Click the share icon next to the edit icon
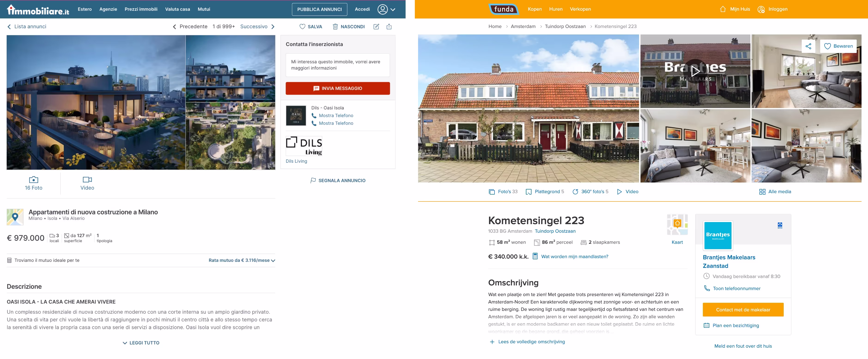868x359 pixels. coord(389,27)
